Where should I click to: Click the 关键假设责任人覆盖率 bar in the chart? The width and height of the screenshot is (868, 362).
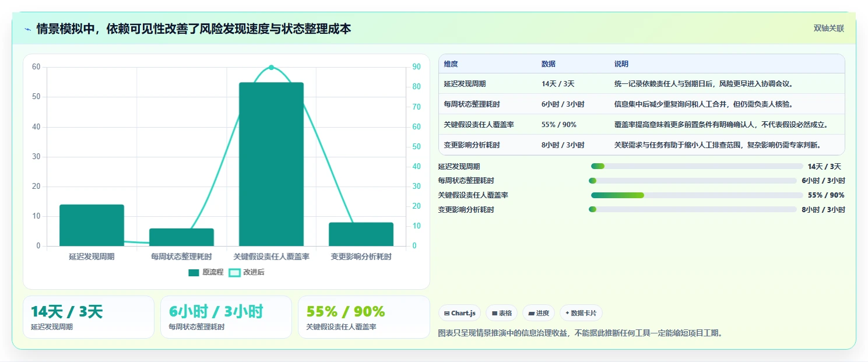point(271,164)
